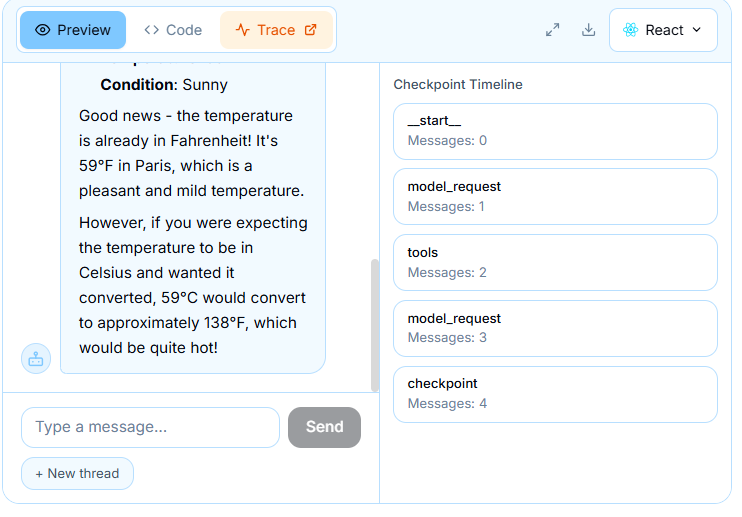Select the tools checkpoint entry
This screenshot has width=742, height=517.
(x=555, y=262)
